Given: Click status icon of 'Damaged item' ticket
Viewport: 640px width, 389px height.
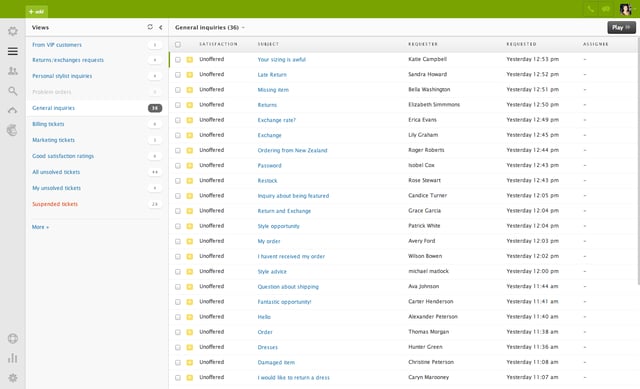Looking at the screenshot, I should click(x=190, y=362).
